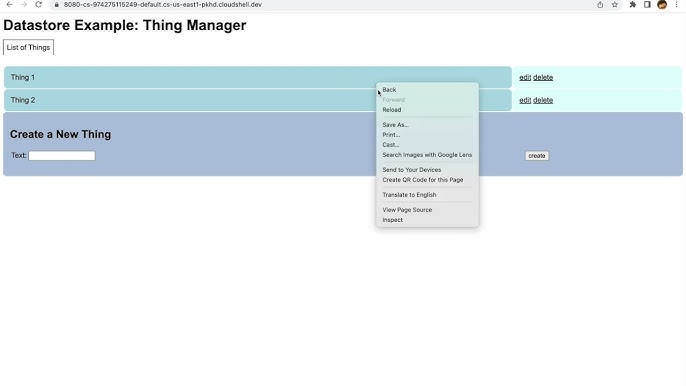Viewport: 686px width, 386px height.
Task: Select View Page Source menu entry
Action: (x=407, y=210)
